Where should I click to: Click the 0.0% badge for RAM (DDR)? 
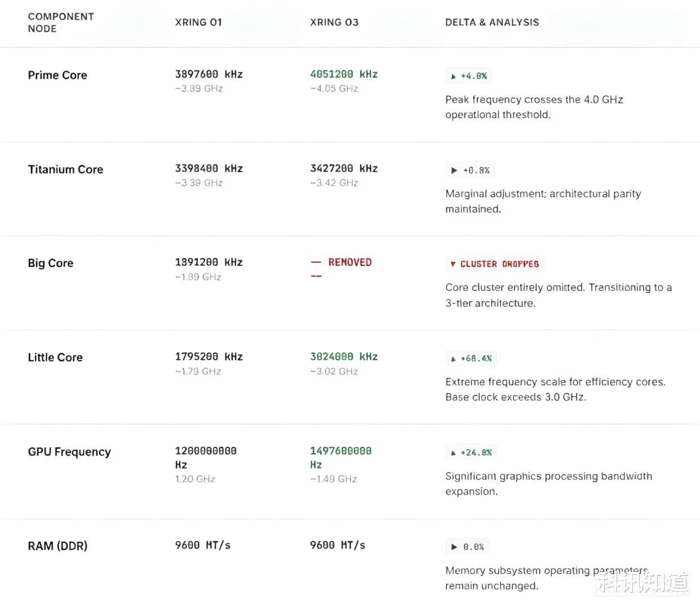click(467, 547)
